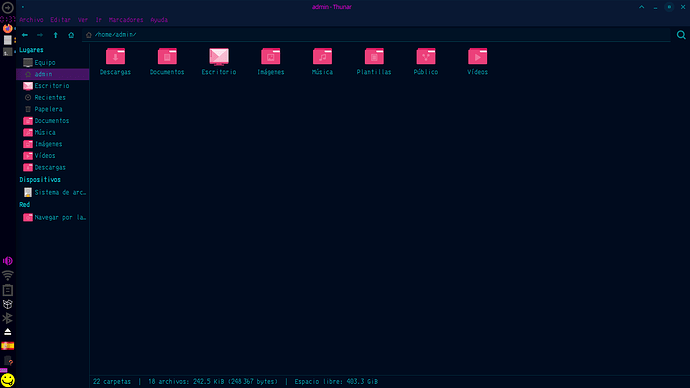The height and width of the screenshot is (388, 690).
Task: Open the Ver menu
Action: tap(83, 20)
